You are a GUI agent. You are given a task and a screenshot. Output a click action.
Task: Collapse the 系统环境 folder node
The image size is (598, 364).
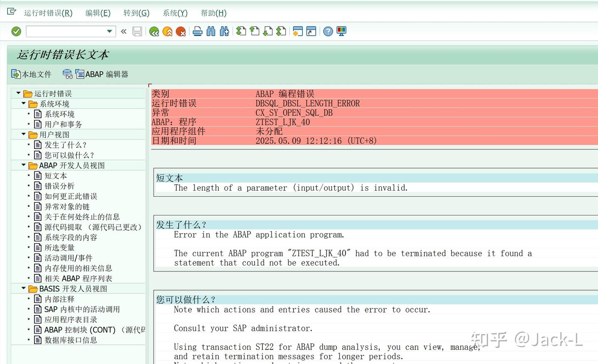24,104
